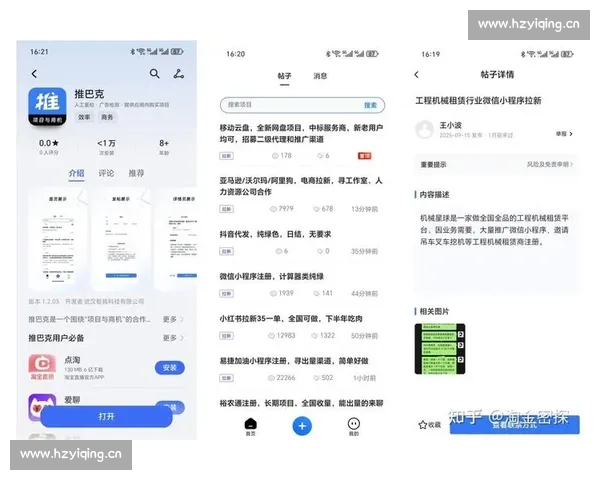Tap the 点淘 app icon

click(x=42, y=366)
